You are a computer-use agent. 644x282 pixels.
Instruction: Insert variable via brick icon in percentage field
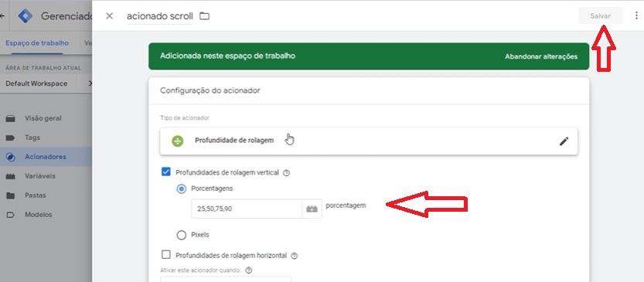point(312,209)
